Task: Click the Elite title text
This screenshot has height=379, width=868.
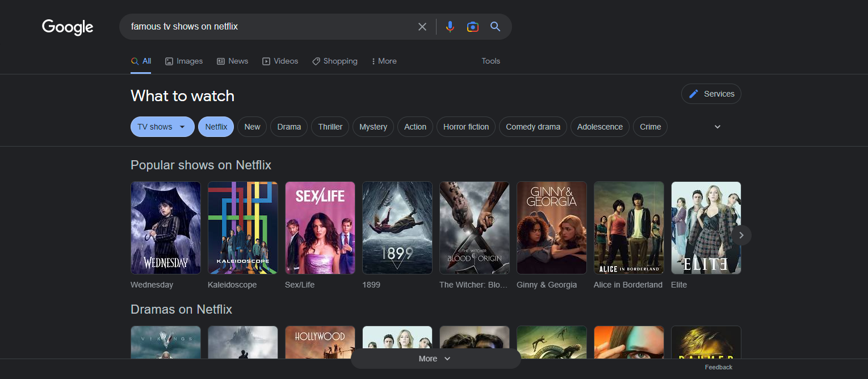Action: (x=679, y=285)
